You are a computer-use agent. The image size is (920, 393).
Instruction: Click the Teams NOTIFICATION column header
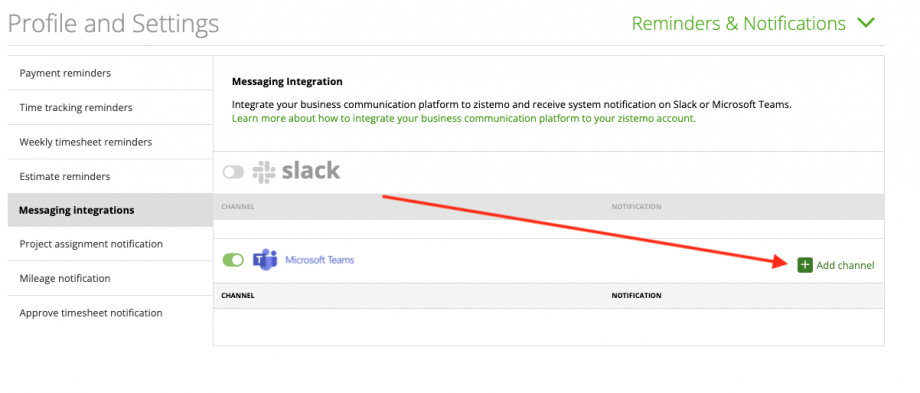636,296
